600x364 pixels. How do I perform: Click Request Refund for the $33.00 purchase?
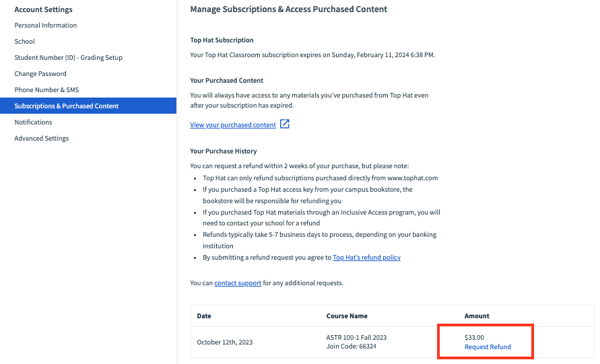click(488, 347)
